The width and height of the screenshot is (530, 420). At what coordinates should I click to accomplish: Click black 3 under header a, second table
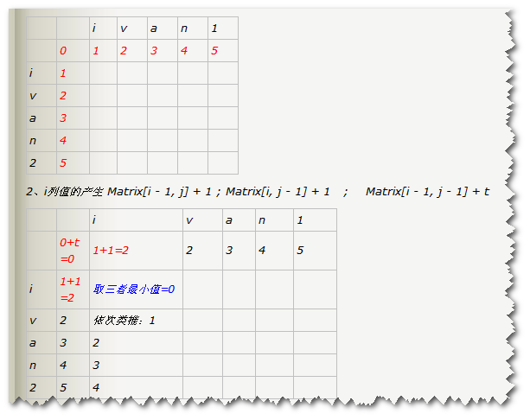(x=229, y=251)
